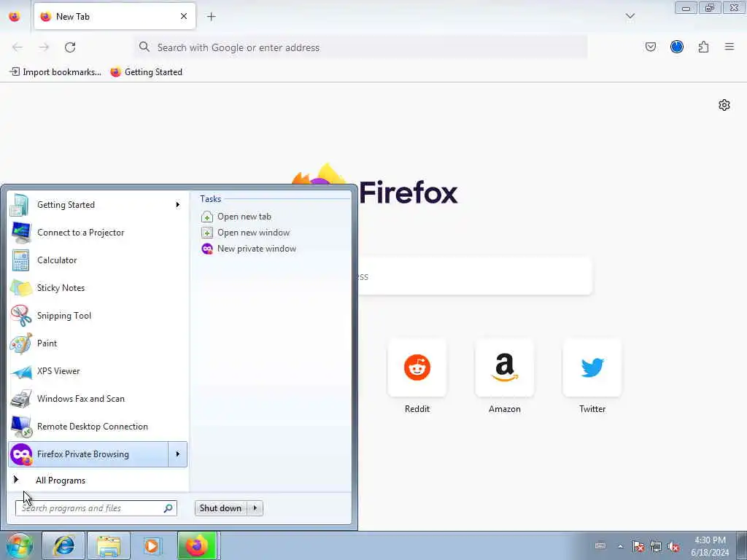Click the XPS Viewer icon
The image size is (747, 560).
21,371
